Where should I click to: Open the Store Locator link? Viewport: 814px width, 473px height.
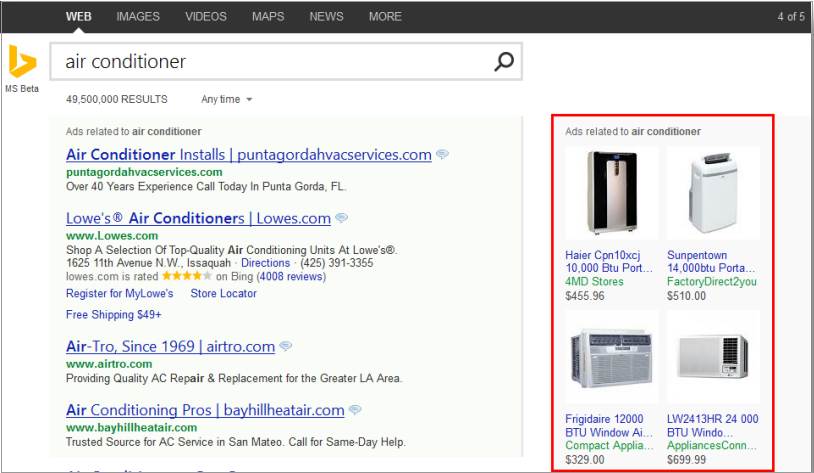pos(223,294)
